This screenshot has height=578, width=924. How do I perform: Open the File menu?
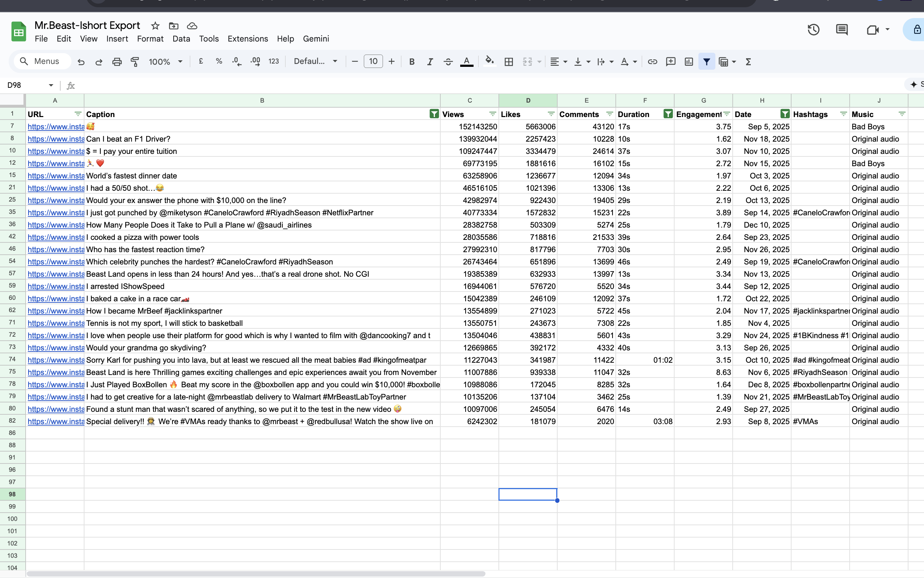click(41, 39)
